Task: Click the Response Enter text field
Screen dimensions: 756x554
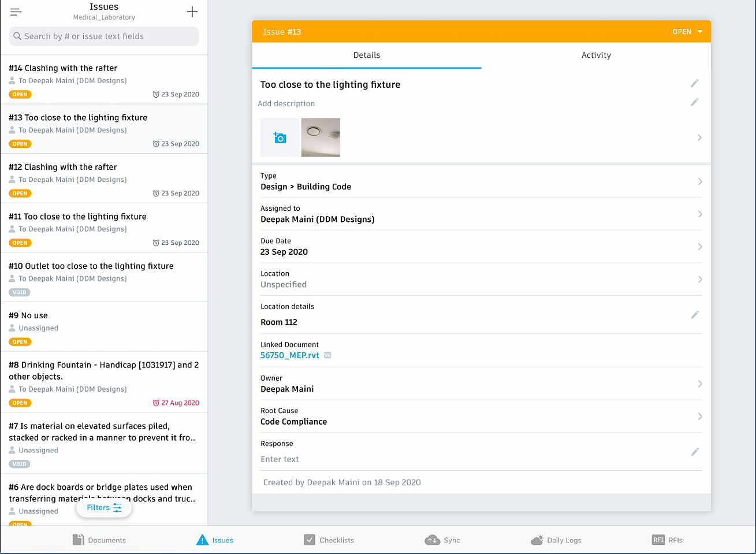Action: 280,459
